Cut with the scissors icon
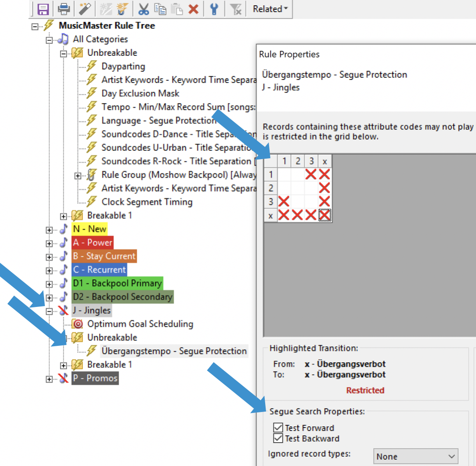The width and height of the screenshot is (476, 466). pos(143,9)
